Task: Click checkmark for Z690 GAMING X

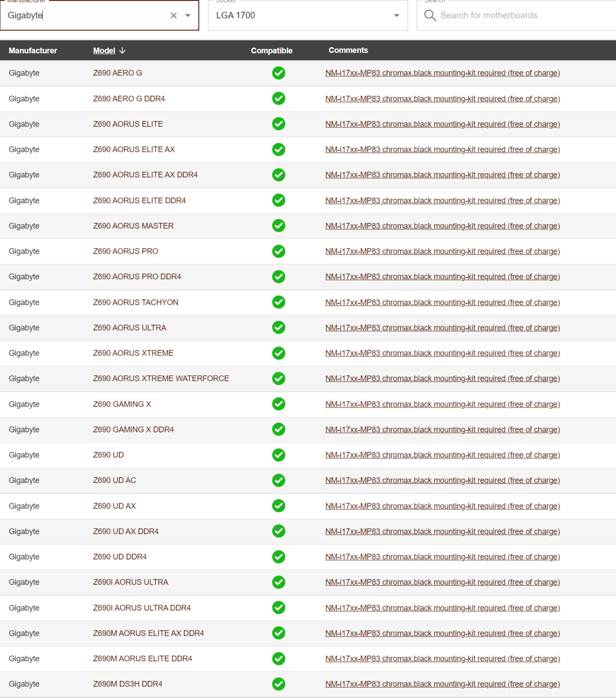Action: [279, 404]
